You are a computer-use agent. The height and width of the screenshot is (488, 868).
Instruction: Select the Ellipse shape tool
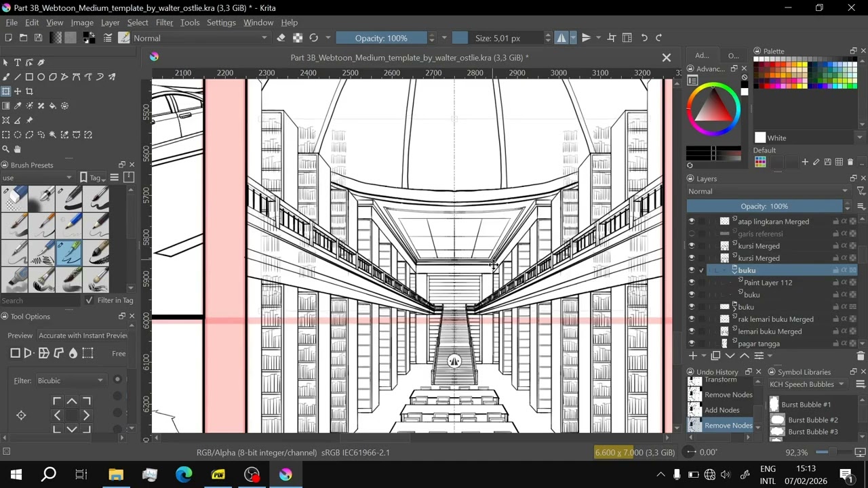click(41, 77)
